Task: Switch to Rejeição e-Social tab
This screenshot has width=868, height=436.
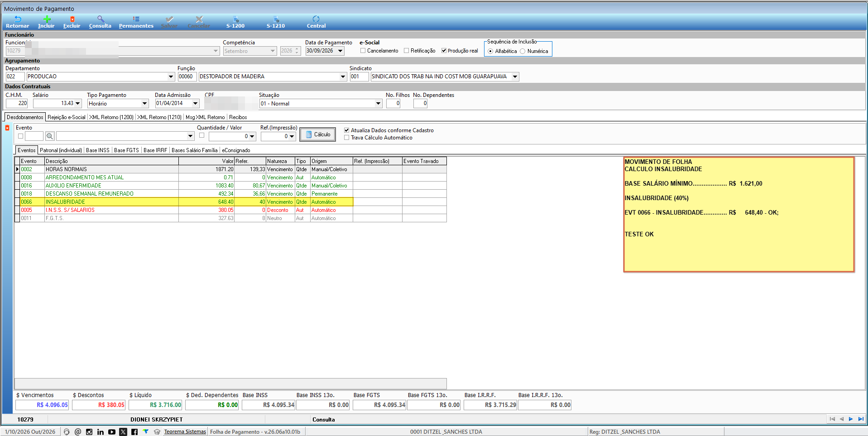Action: click(x=66, y=117)
